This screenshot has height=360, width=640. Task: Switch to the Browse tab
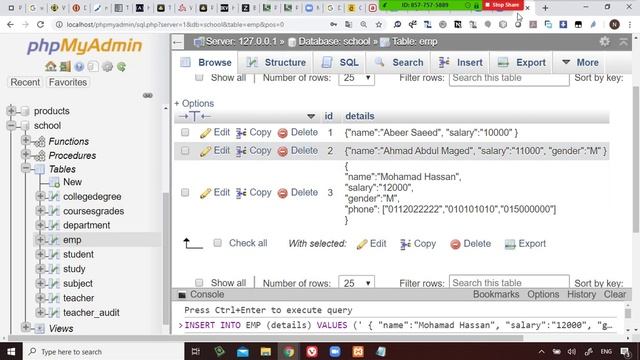point(206,62)
